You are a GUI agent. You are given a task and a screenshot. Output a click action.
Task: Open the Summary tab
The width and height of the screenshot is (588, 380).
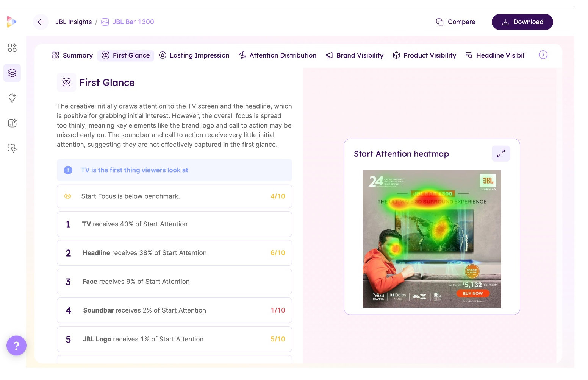pyautogui.click(x=72, y=55)
